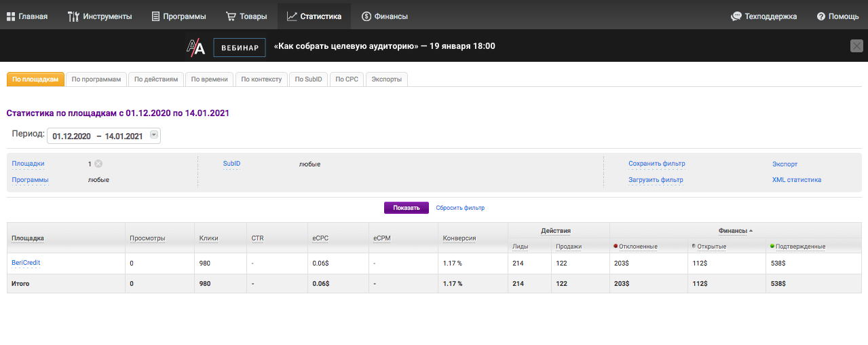Open the Товары menu
This screenshot has height=345, width=868.
[x=246, y=16]
